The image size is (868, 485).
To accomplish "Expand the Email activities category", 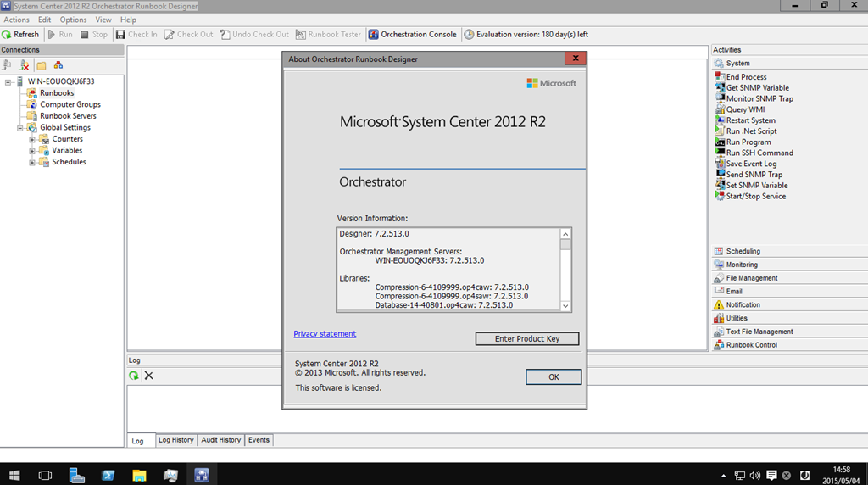I will click(x=789, y=291).
